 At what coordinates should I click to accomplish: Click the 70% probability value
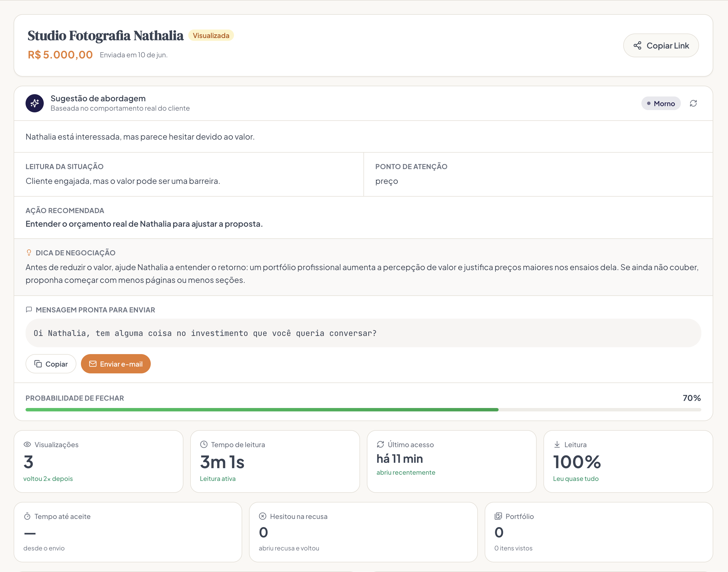coord(692,398)
